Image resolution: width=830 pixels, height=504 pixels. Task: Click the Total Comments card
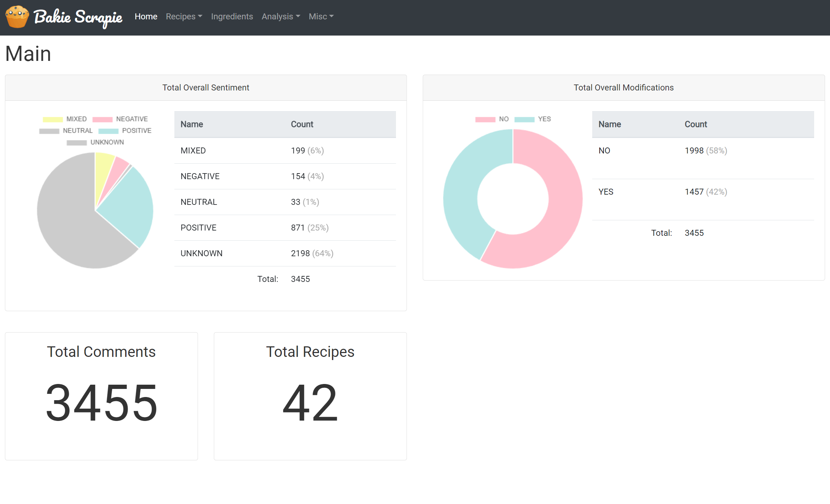101,396
